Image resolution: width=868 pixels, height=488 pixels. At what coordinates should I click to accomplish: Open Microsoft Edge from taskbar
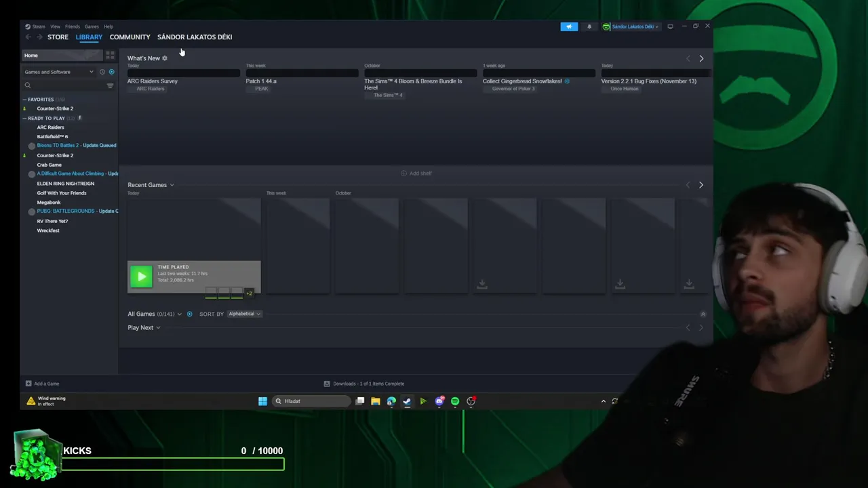pyautogui.click(x=391, y=401)
